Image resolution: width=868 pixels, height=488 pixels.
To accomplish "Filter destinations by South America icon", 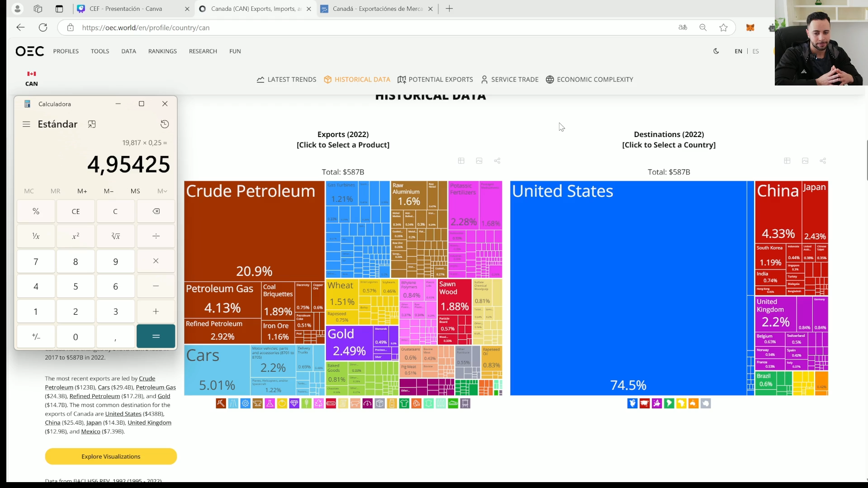I will click(669, 403).
